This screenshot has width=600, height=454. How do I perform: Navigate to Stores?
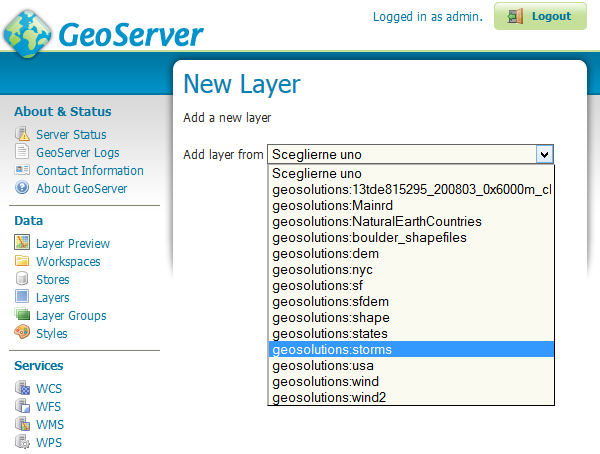pyautogui.click(x=52, y=279)
